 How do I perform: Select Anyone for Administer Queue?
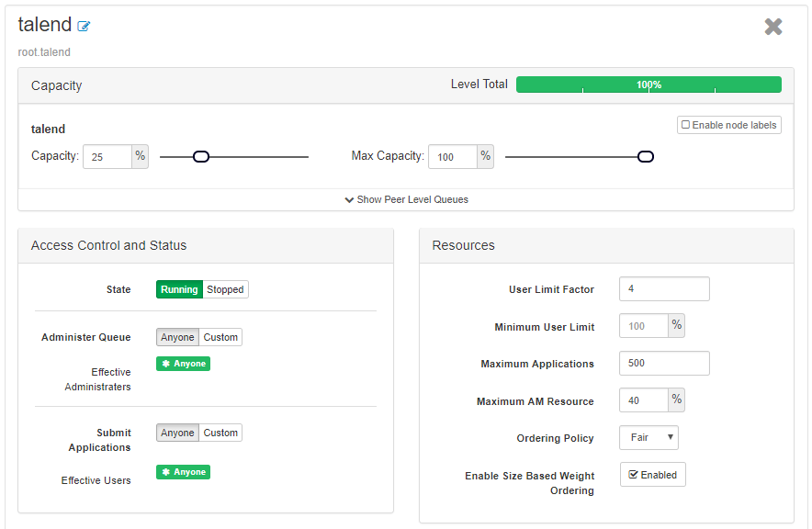click(177, 337)
